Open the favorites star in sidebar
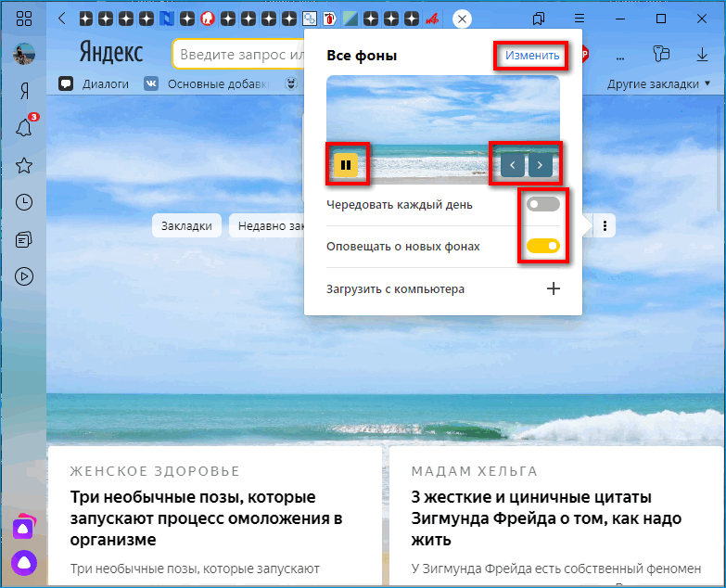This screenshot has height=588, width=726. pyautogui.click(x=23, y=165)
